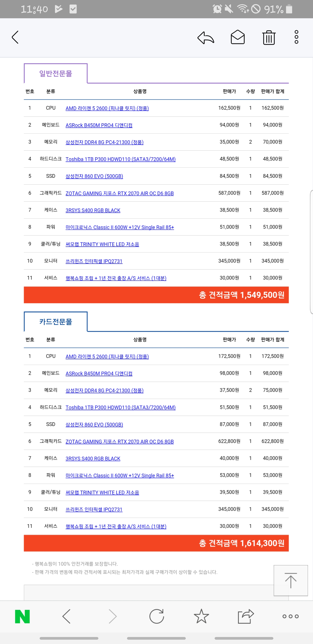This screenshot has height=644, width=313.
Task: Tap the edge panel handle on right side
Action: point(311,252)
